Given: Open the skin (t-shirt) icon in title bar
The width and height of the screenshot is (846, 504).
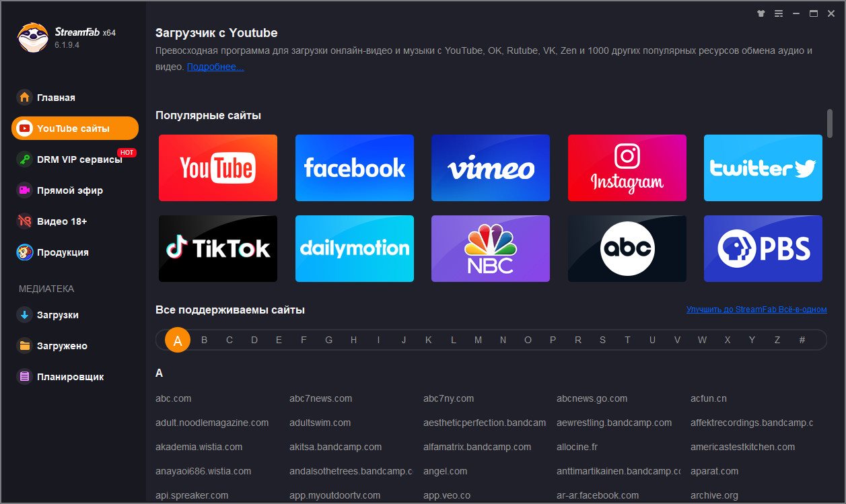Looking at the screenshot, I should (761, 13).
